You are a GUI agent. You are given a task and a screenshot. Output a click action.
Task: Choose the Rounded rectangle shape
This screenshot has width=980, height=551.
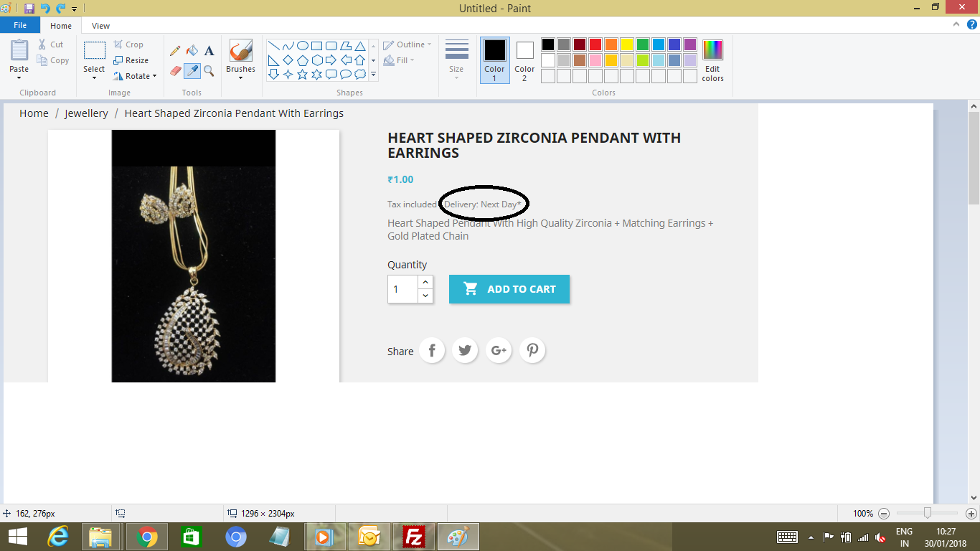(331, 46)
